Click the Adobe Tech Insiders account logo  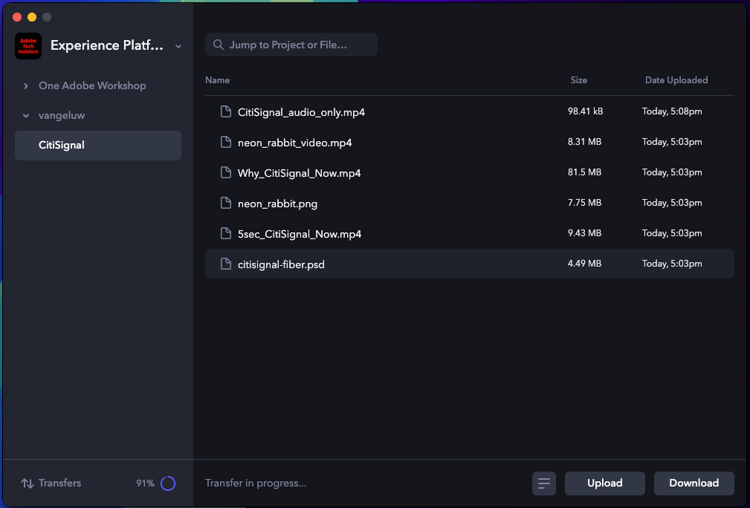point(28,46)
